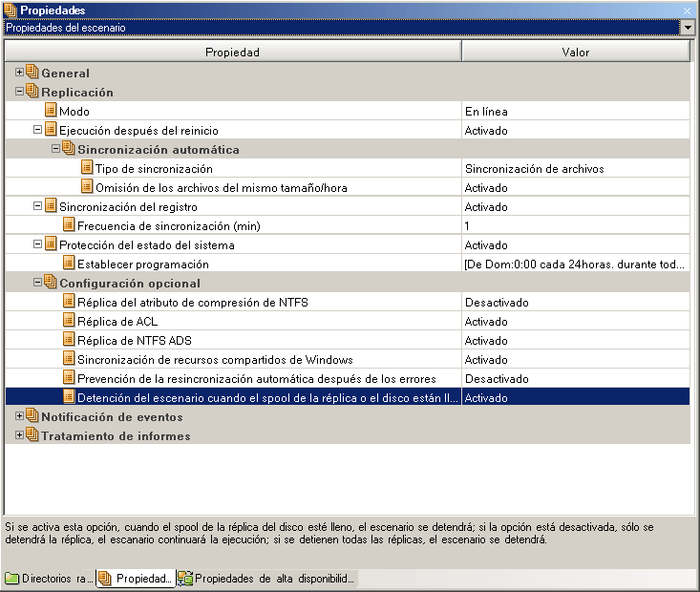Click the Réplica de NTFS ADS icon
The height and width of the screenshot is (592, 700).
point(69,341)
